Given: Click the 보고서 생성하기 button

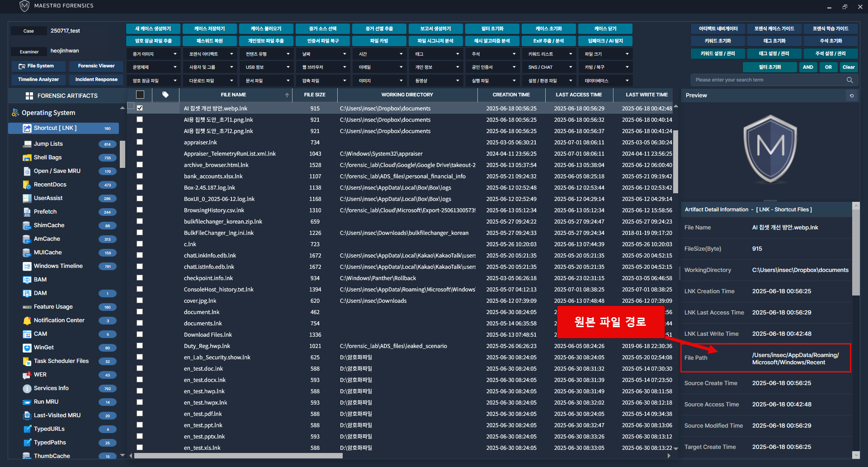Looking at the screenshot, I should pos(435,29).
